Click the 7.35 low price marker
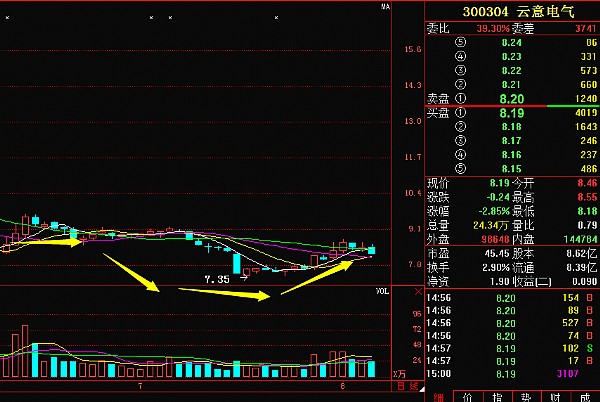 (x=216, y=279)
